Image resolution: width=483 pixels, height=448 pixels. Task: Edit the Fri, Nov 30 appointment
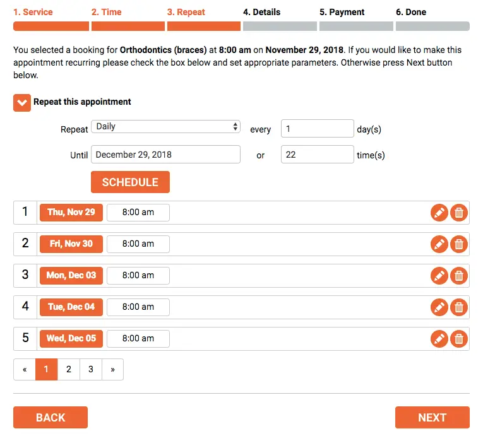439,244
